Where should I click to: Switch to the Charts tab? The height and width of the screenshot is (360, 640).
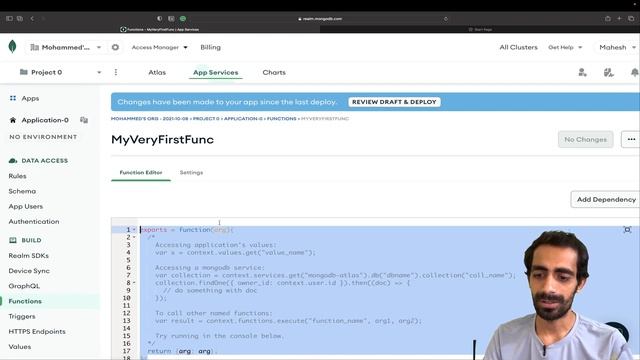click(x=274, y=72)
